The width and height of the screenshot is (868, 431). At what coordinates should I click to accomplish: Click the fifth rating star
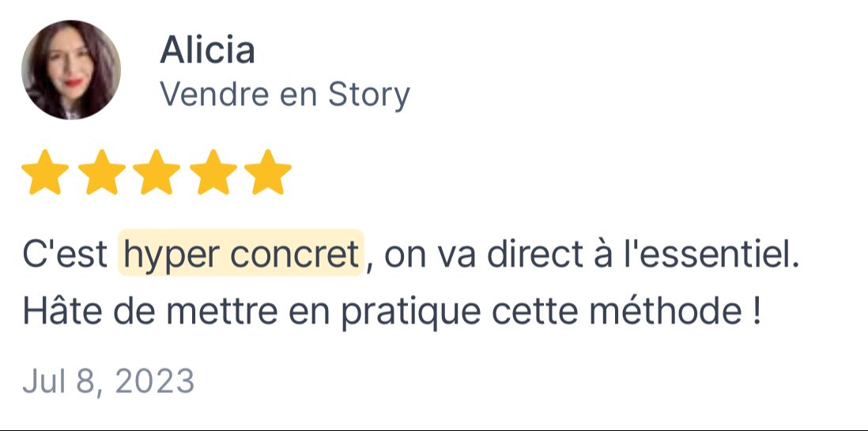pyautogui.click(x=268, y=172)
